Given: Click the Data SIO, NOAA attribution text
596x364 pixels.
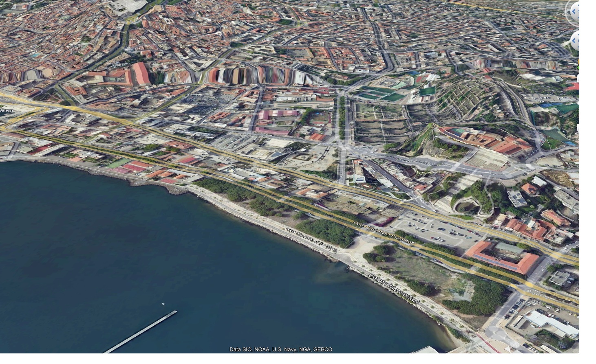Looking at the screenshot, I should click(280, 349).
